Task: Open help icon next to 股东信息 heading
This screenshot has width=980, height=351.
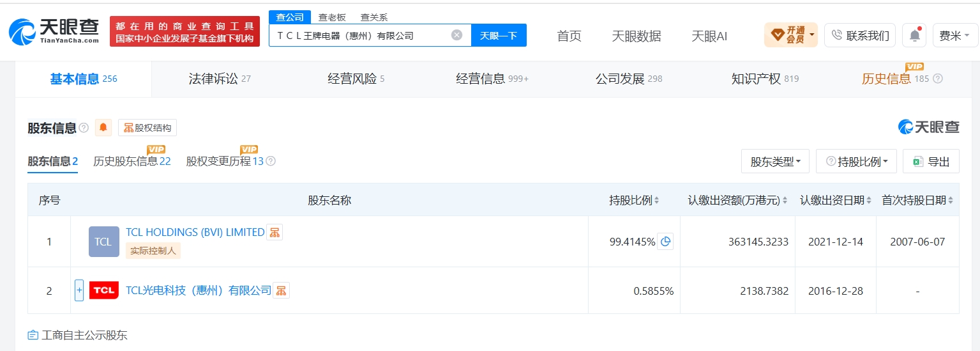Action: [84, 128]
